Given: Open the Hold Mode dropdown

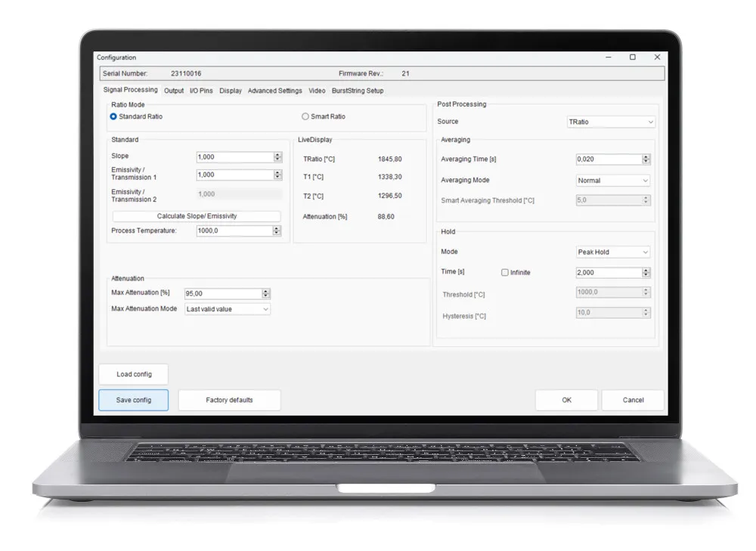Looking at the screenshot, I should (612, 252).
